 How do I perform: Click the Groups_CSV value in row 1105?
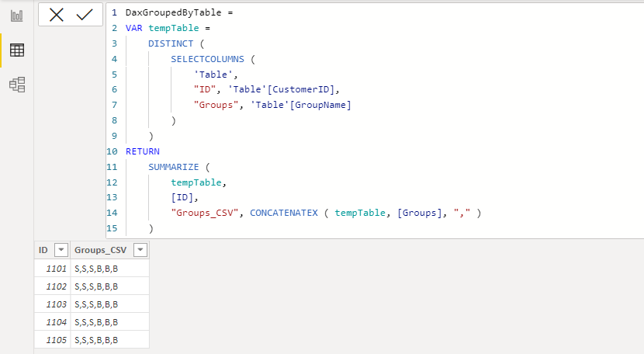tap(109, 340)
